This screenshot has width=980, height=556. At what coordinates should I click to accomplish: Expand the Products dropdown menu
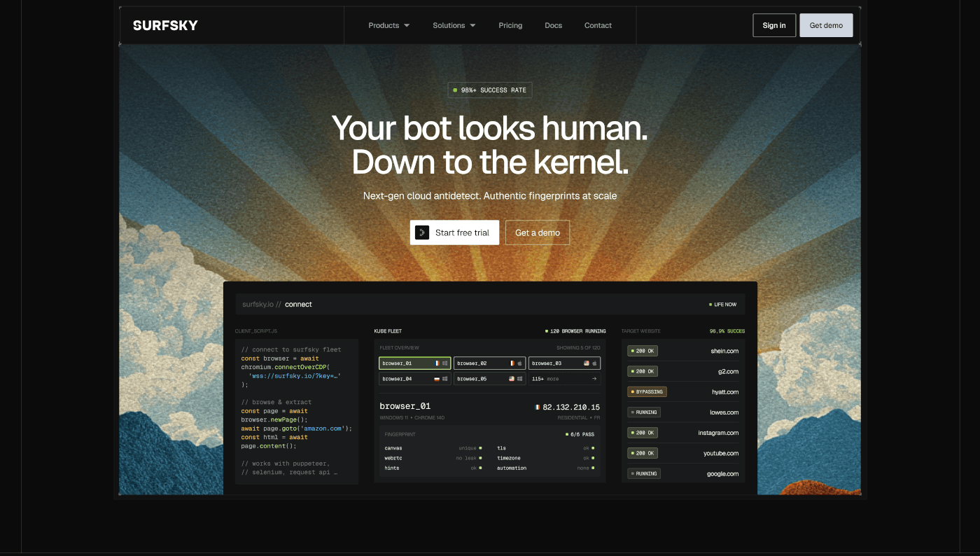[389, 25]
